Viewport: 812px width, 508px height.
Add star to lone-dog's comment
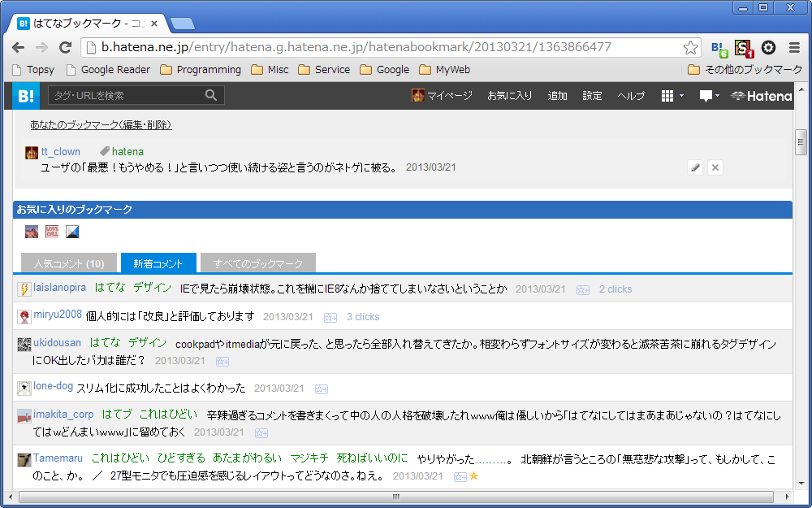pos(321,389)
